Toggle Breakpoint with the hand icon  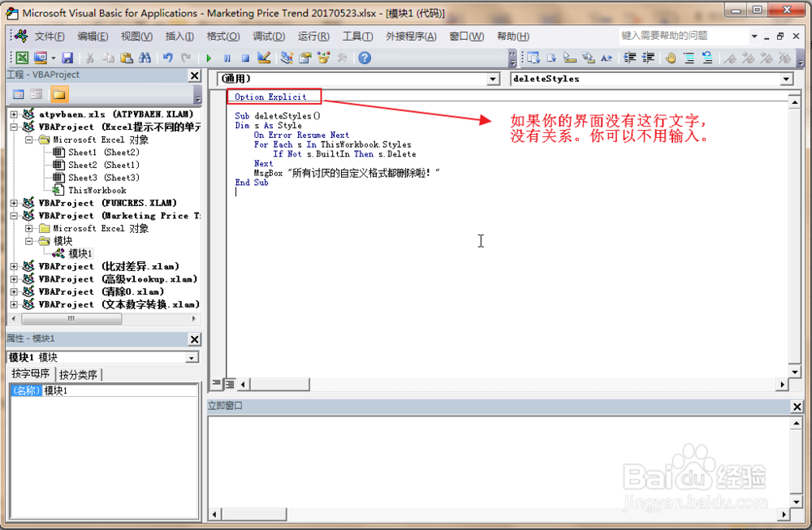coord(671,58)
